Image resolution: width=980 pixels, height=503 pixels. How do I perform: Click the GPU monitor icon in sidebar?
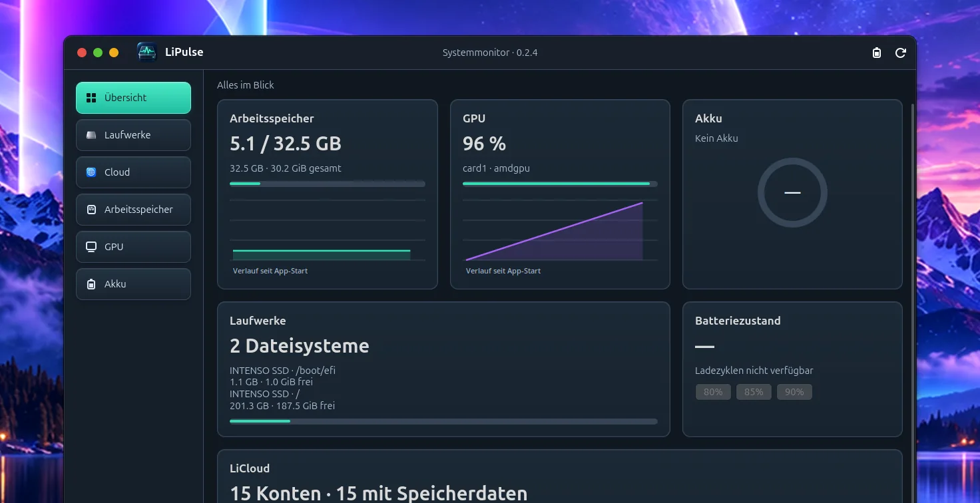pos(92,247)
